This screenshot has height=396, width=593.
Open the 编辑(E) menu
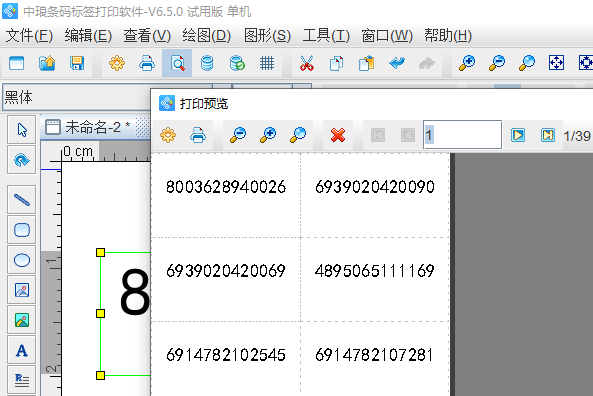[x=88, y=36]
